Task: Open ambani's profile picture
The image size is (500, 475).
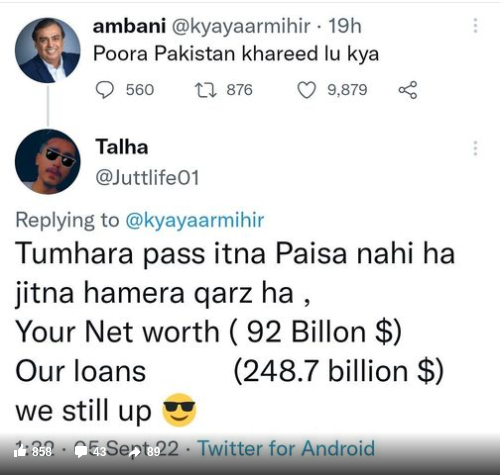Action: [x=48, y=50]
